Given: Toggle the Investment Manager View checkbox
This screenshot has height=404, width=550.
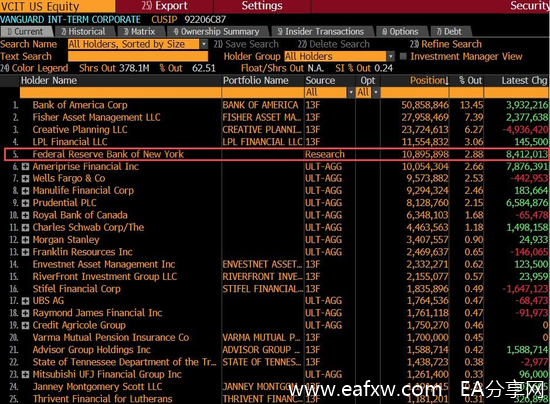Looking at the screenshot, I should tap(403, 56).
